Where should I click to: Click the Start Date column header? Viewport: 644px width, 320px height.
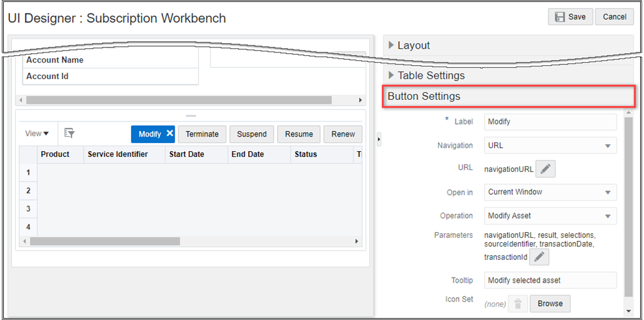(x=197, y=154)
